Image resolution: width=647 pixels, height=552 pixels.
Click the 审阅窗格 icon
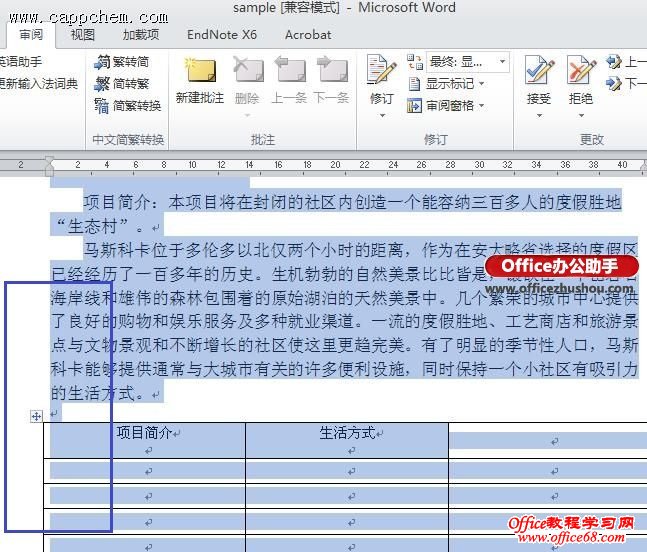pyautogui.click(x=414, y=106)
